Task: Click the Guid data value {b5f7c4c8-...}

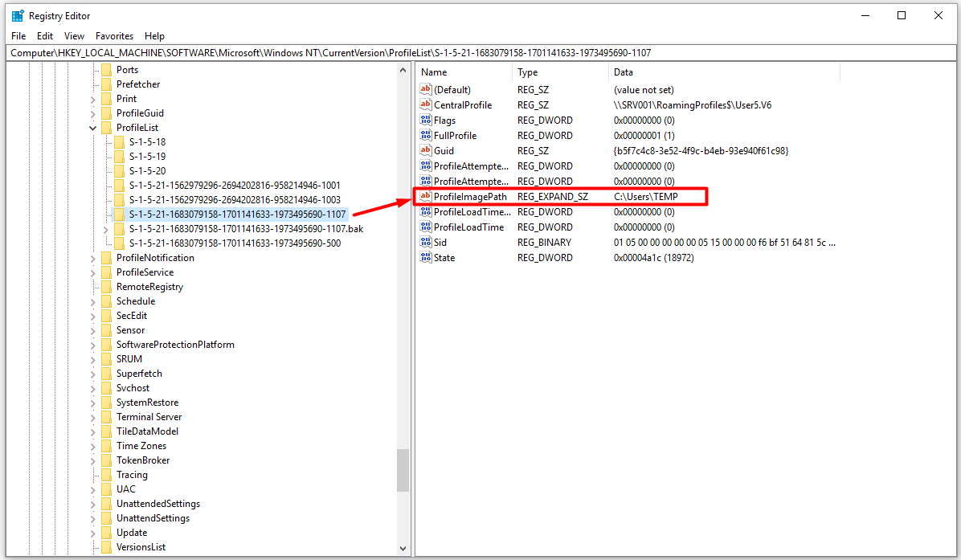Action: tap(701, 151)
